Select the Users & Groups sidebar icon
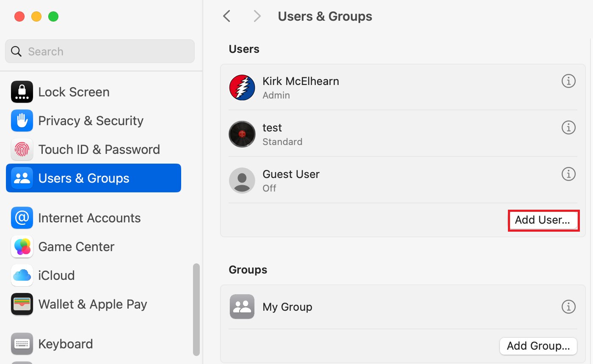The height and width of the screenshot is (364, 593). click(x=22, y=178)
